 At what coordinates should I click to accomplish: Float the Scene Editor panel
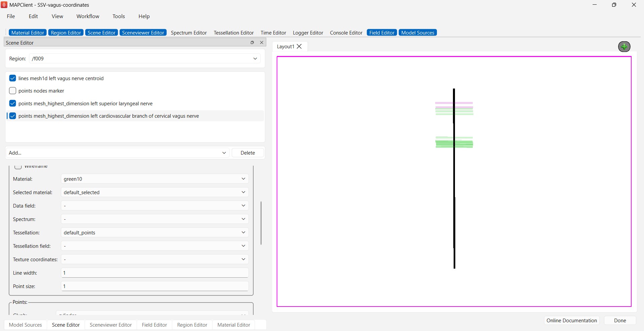(x=252, y=43)
